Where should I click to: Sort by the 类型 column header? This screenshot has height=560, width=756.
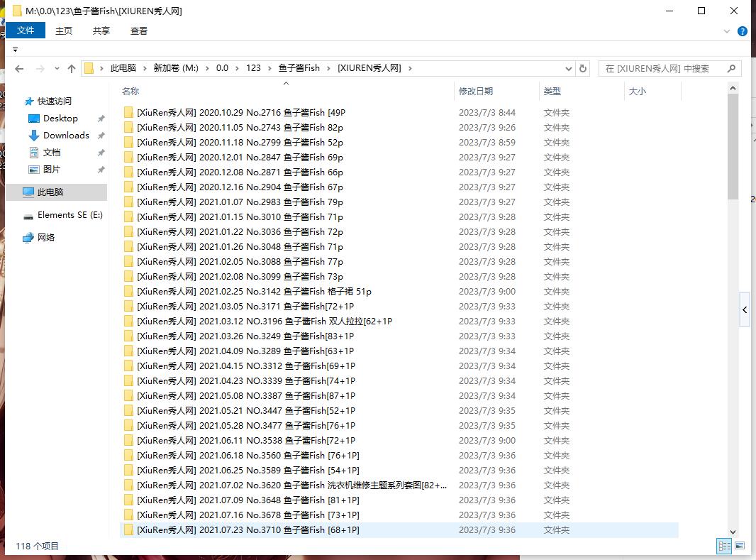[x=552, y=91]
